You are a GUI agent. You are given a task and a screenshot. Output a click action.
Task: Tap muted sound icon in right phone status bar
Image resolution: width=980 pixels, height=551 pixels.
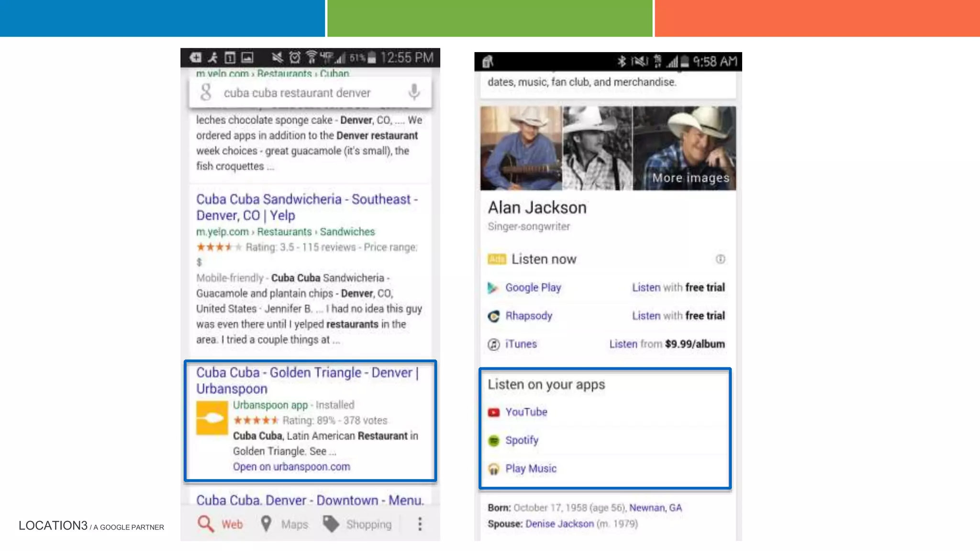(x=640, y=61)
